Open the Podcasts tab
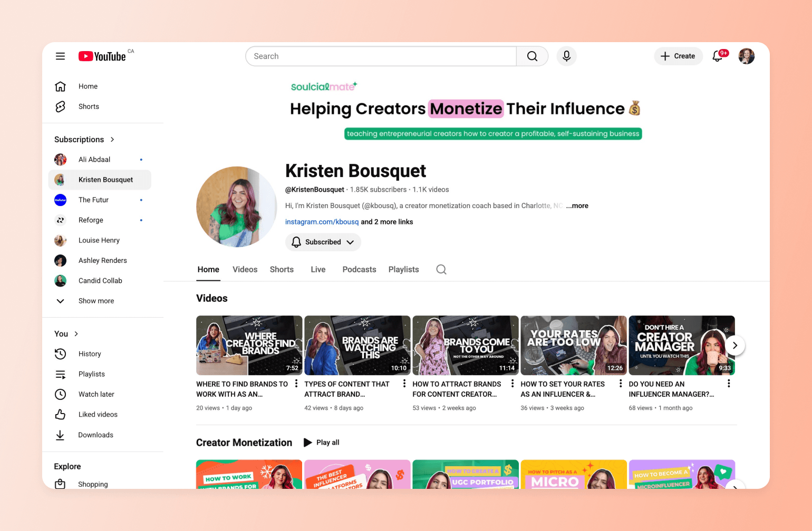The height and width of the screenshot is (531, 812). [x=359, y=269]
